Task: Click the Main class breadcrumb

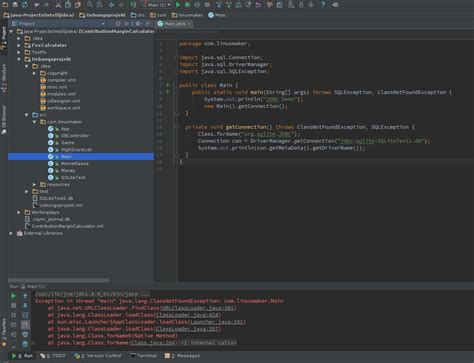Action: [x=217, y=15]
